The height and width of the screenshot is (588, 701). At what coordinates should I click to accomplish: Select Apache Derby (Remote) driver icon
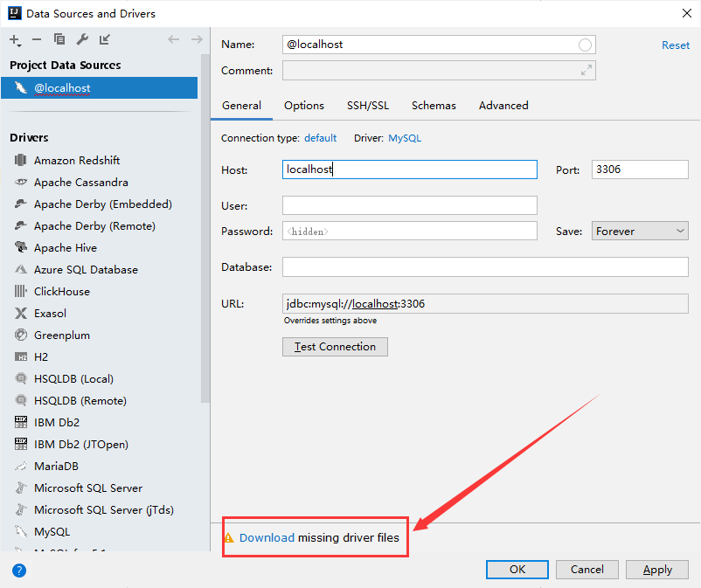click(x=21, y=225)
